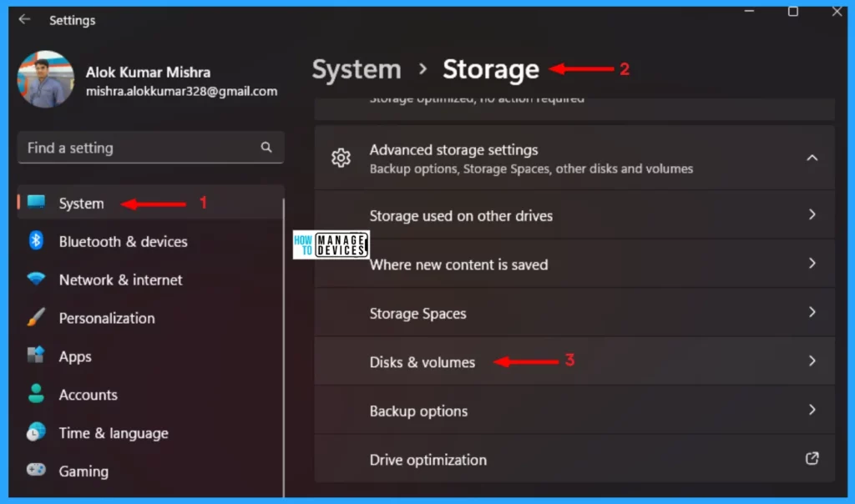Click the Gaming controller icon
The width and height of the screenshot is (855, 504).
tap(36, 469)
